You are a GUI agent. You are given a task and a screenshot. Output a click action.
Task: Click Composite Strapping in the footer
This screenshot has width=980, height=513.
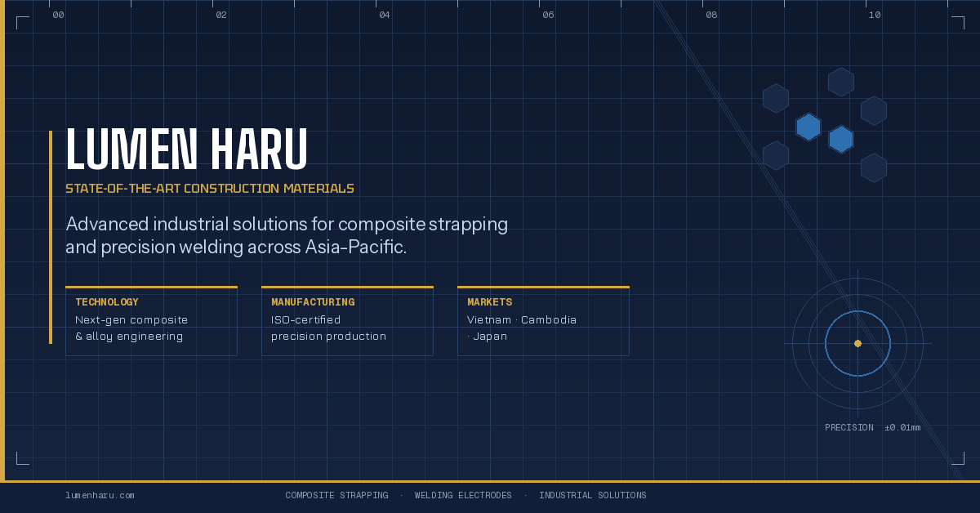336,495
